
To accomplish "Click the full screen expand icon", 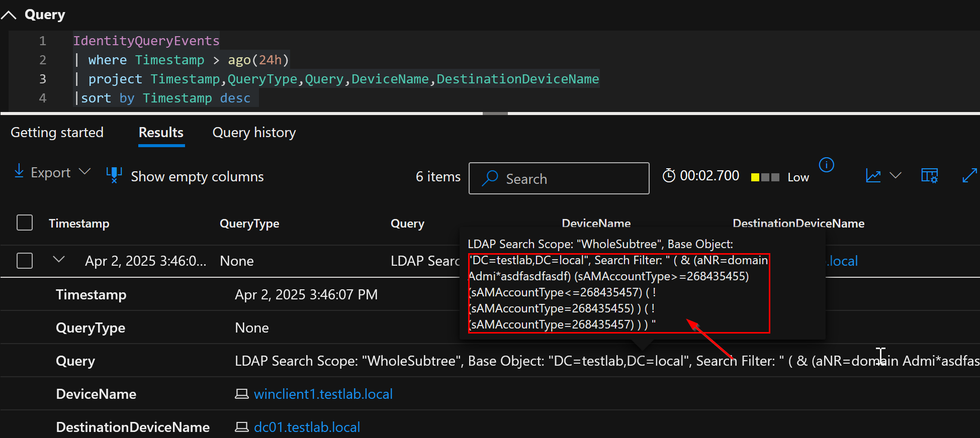I will point(969,175).
